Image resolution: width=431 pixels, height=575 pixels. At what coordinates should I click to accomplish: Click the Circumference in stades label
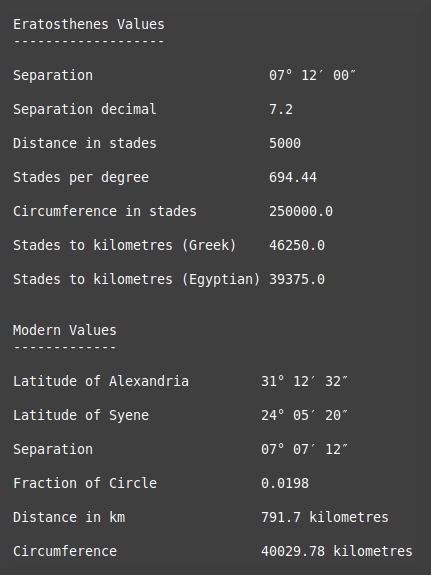pos(105,212)
